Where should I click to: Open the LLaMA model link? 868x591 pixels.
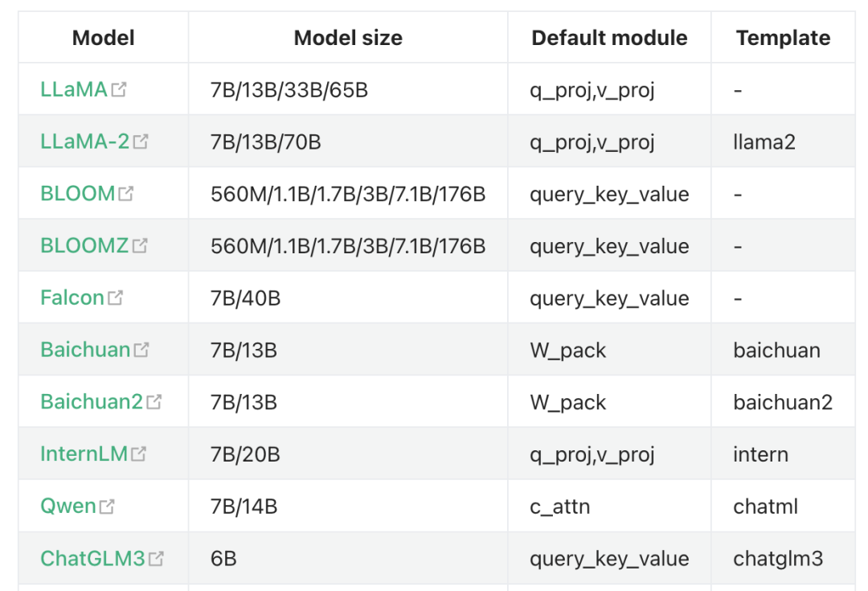tap(74, 90)
